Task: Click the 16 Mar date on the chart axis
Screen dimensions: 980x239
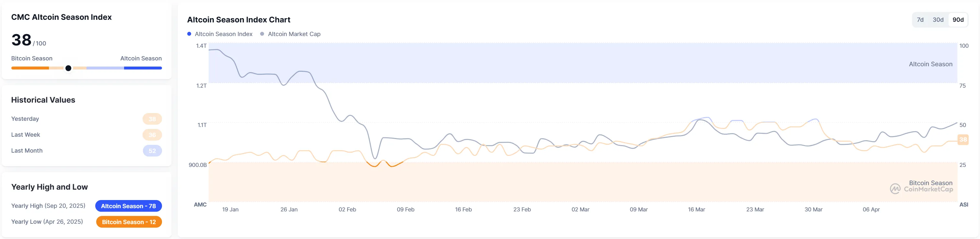Action: 696,209
